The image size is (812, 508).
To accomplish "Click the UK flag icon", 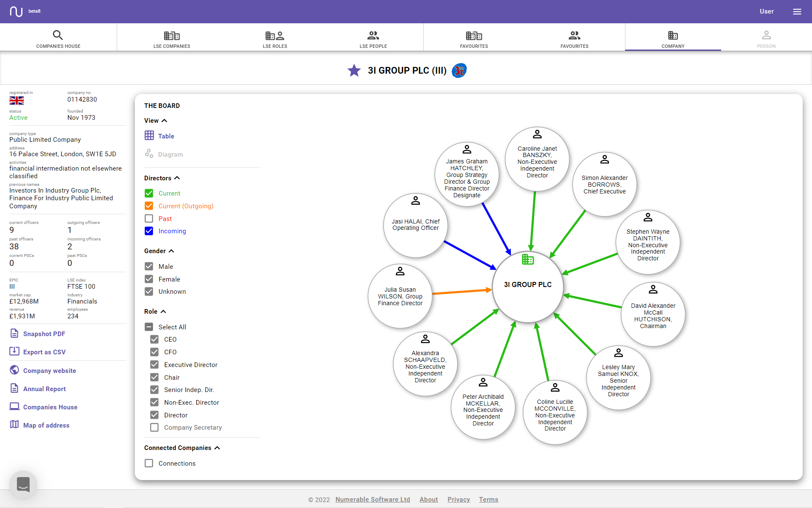I will [x=16, y=100].
